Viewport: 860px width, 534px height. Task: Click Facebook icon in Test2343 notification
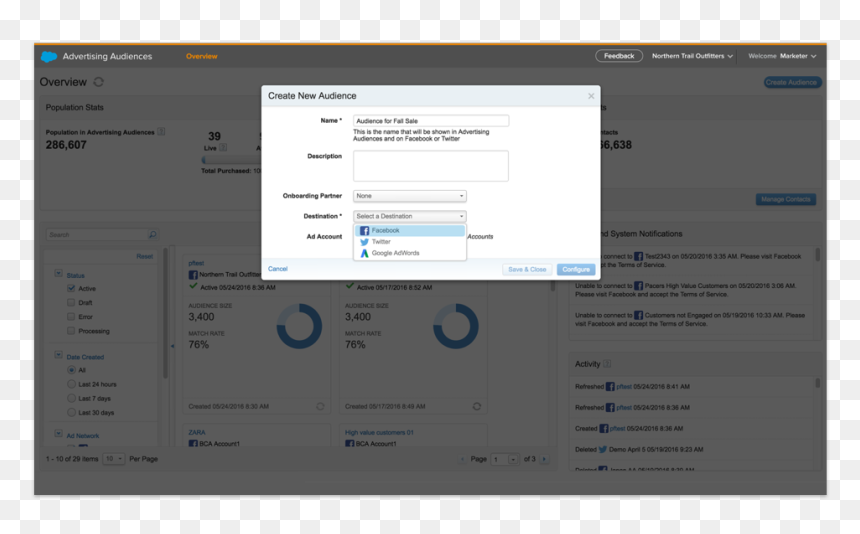638,256
